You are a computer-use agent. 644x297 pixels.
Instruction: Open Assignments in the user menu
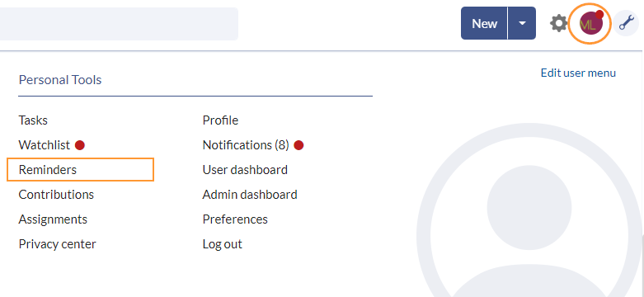tap(53, 219)
